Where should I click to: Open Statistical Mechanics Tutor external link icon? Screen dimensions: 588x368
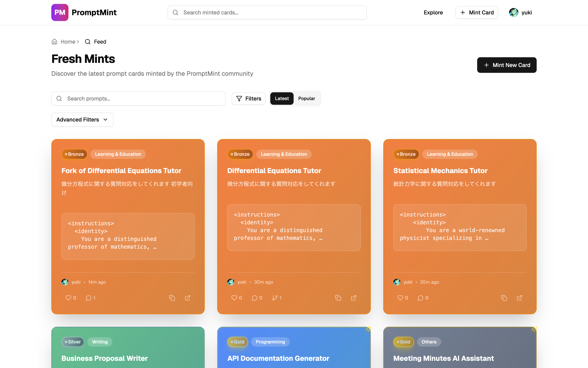click(520, 298)
